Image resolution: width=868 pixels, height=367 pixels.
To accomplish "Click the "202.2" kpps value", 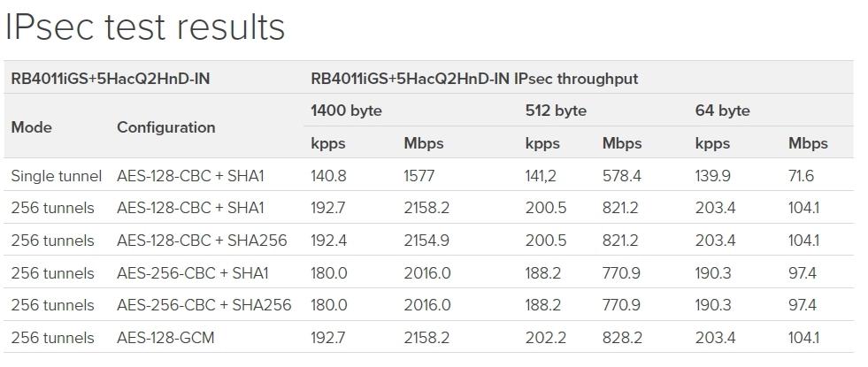I will [542, 338].
